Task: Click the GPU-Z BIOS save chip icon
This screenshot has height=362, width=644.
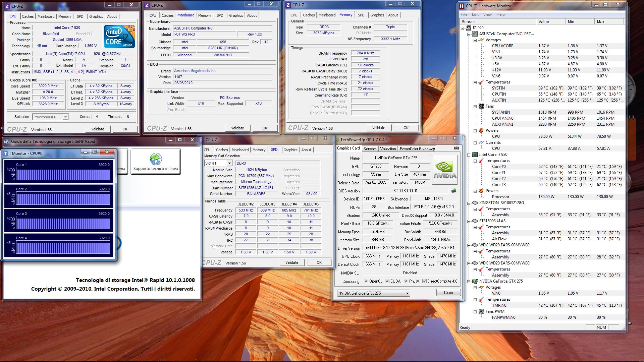Action: tap(454, 191)
